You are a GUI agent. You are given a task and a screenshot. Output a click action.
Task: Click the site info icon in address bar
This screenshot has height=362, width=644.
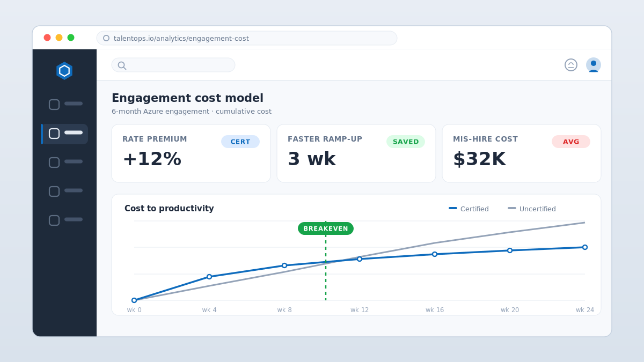click(x=106, y=38)
